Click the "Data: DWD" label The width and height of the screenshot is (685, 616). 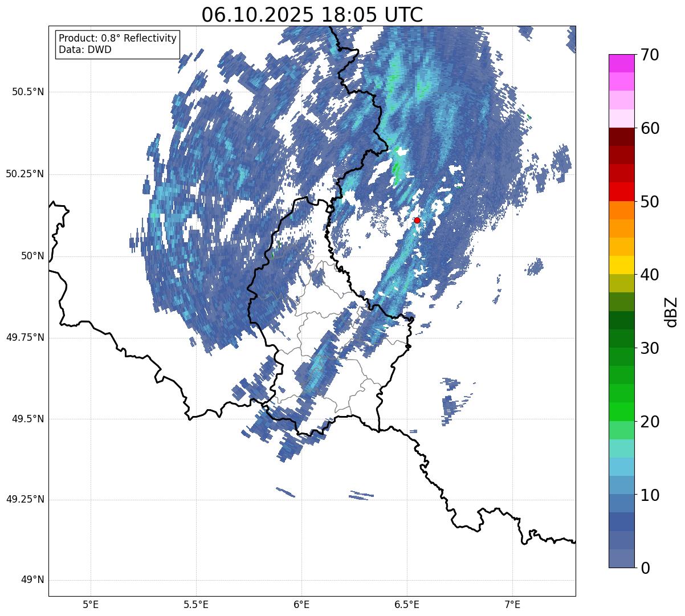(x=85, y=50)
